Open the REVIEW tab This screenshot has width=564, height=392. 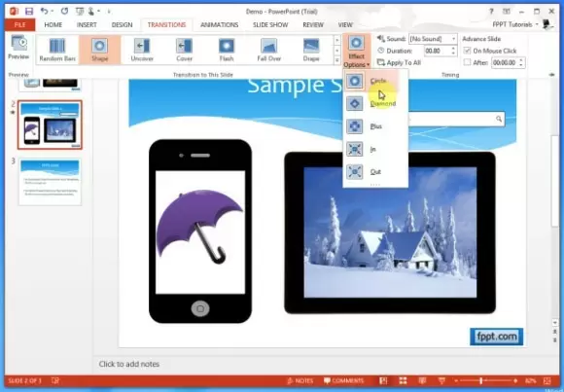tap(313, 25)
